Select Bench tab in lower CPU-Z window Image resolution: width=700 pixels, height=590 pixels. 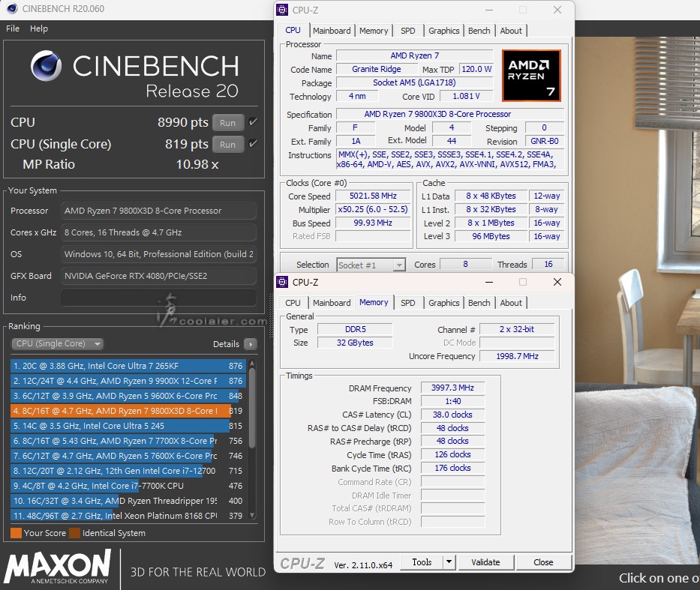pyautogui.click(x=479, y=303)
